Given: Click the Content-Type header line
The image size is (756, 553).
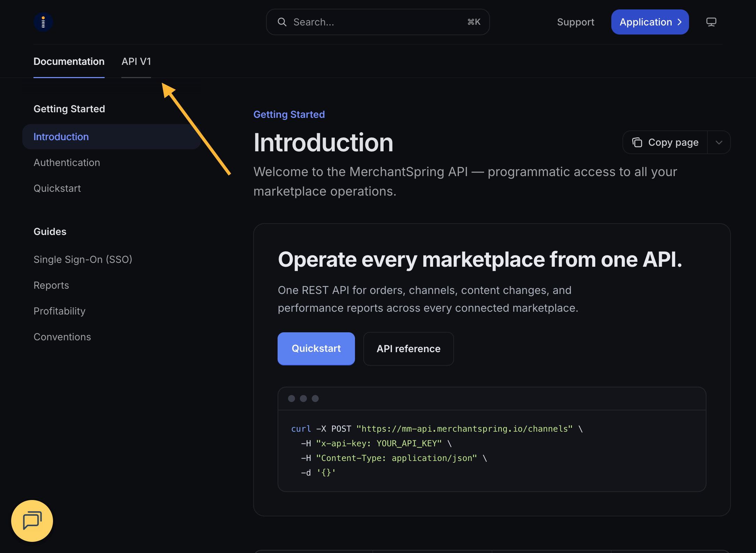Looking at the screenshot, I should [x=394, y=458].
